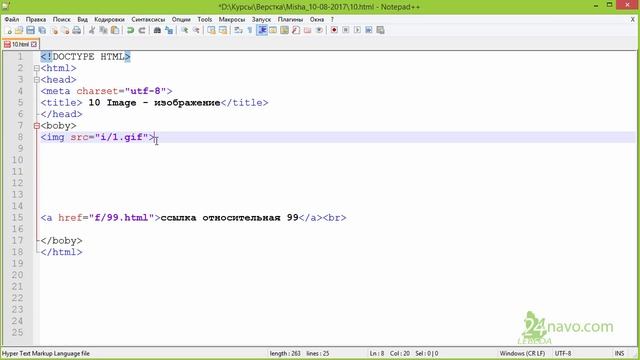The height and width of the screenshot is (360, 640).
Task: Click the Close document toolbar icon
Action: [x=54, y=30]
